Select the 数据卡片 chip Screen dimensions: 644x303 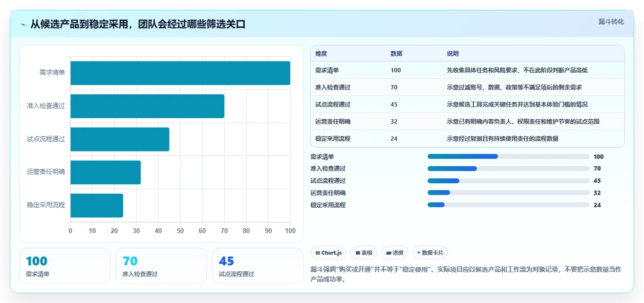[430, 253]
